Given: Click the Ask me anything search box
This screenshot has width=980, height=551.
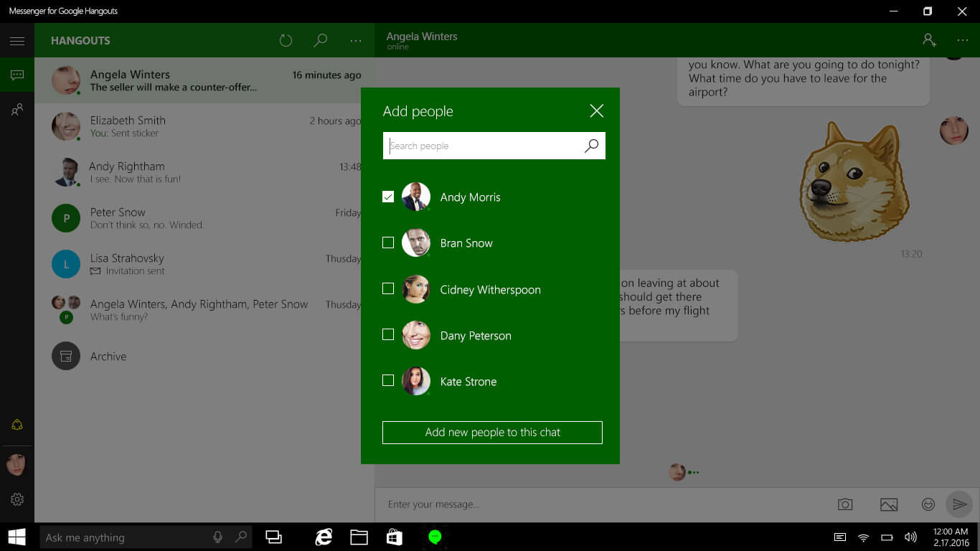Looking at the screenshot, I should pyautogui.click(x=146, y=537).
